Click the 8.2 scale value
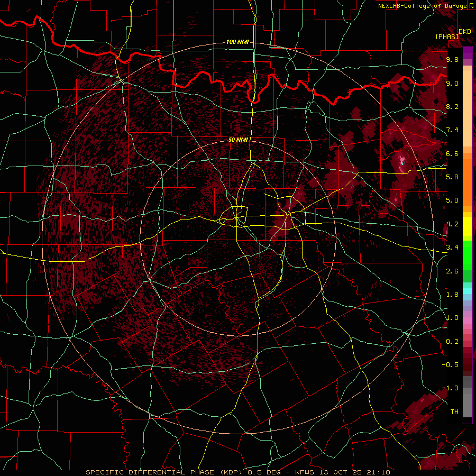This screenshot has width=476, height=476. [x=452, y=106]
